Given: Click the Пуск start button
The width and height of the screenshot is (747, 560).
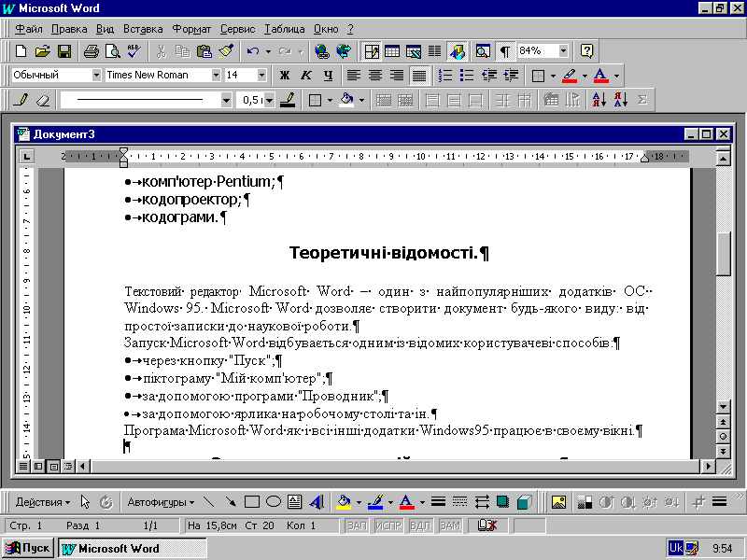Looking at the screenshot, I should pyautogui.click(x=28, y=548).
